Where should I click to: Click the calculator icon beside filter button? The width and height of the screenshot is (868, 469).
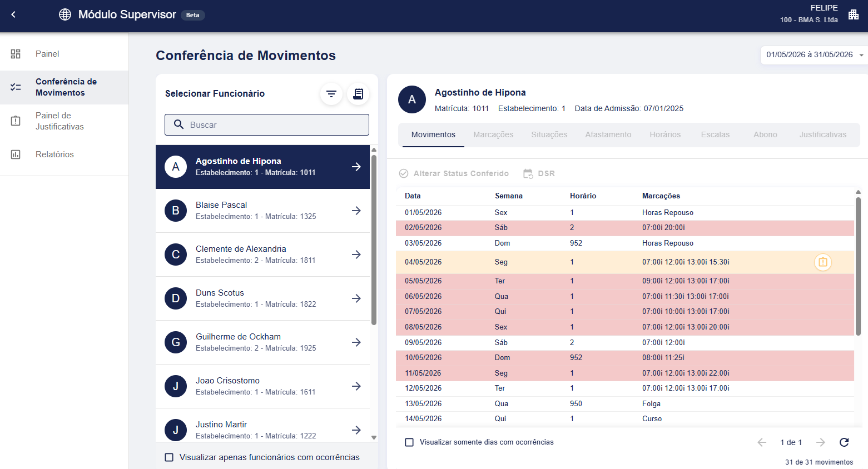(x=358, y=94)
